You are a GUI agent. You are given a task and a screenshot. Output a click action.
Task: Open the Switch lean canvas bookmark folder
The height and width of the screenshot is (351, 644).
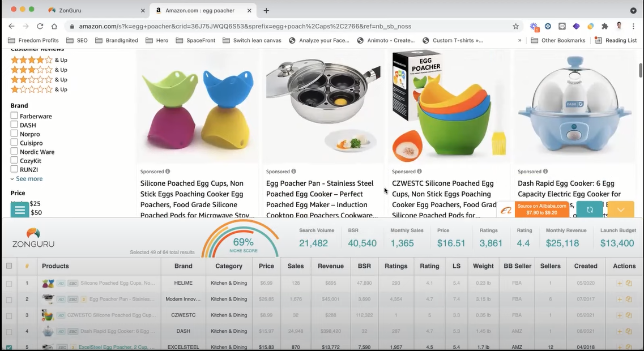[252, 40]
